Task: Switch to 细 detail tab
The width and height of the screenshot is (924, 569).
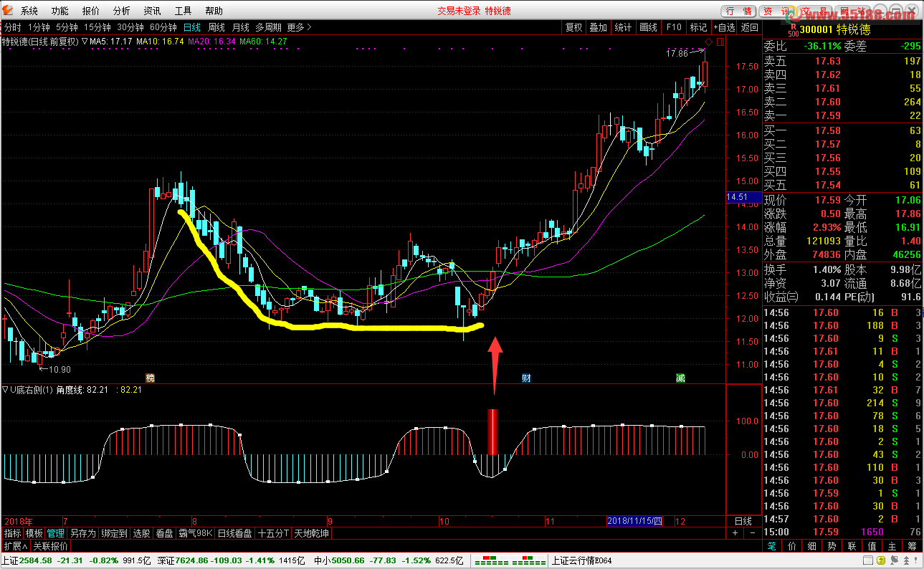Action: click(811, 546)
